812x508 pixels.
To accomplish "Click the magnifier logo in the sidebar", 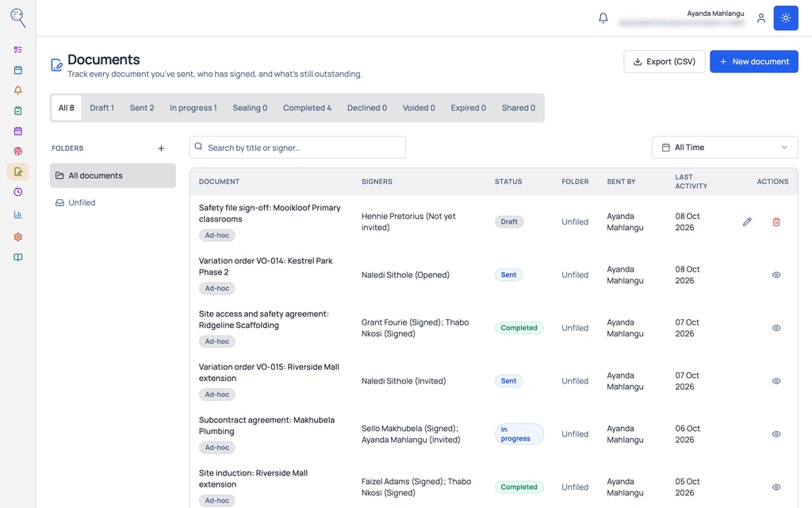I will click(17, 17).
